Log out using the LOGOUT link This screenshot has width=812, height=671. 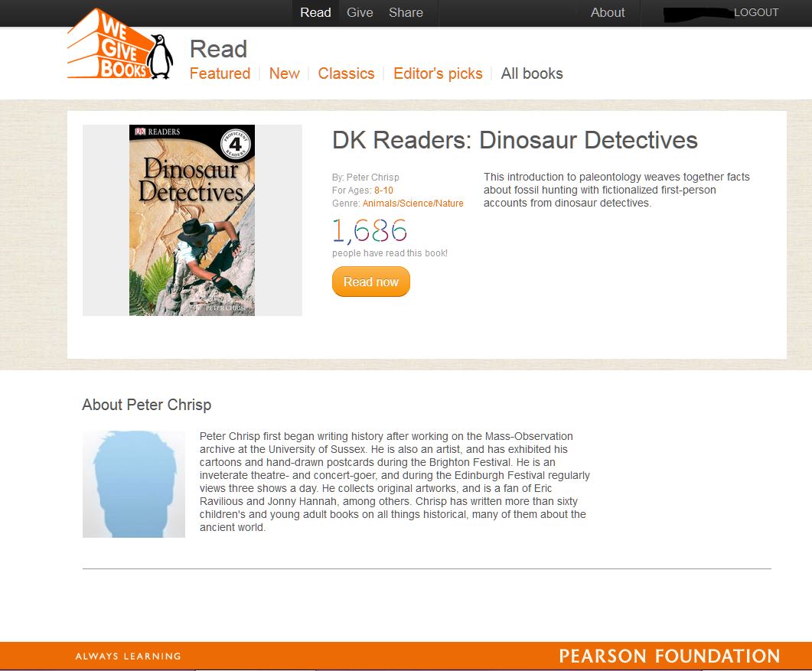pyautogui.click(x=756, y=12)
